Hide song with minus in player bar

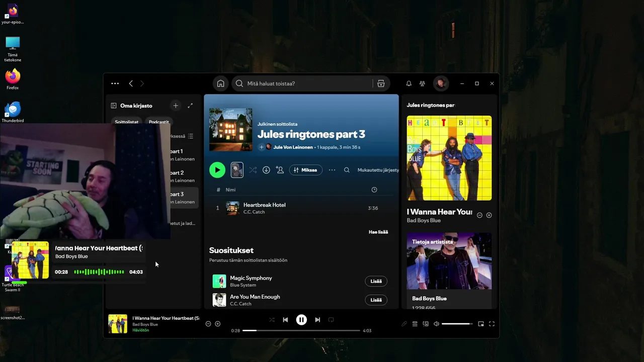click(208, 324)
